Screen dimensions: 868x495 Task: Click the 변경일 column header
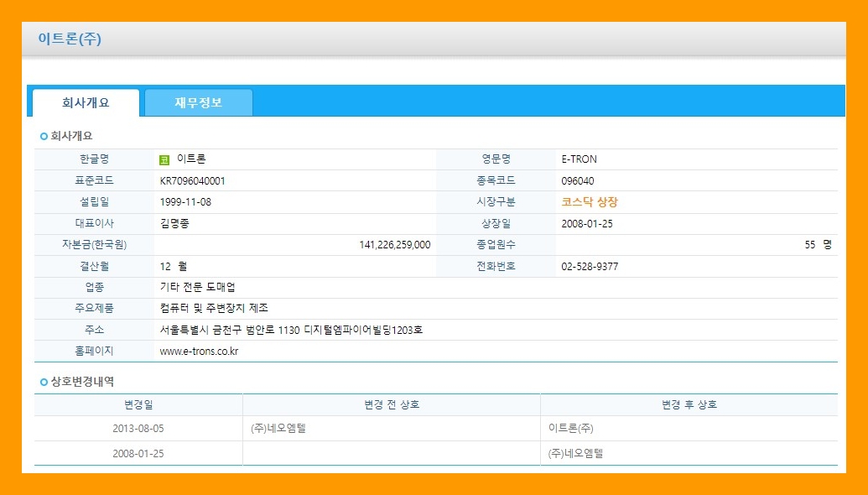coord(138,404)
